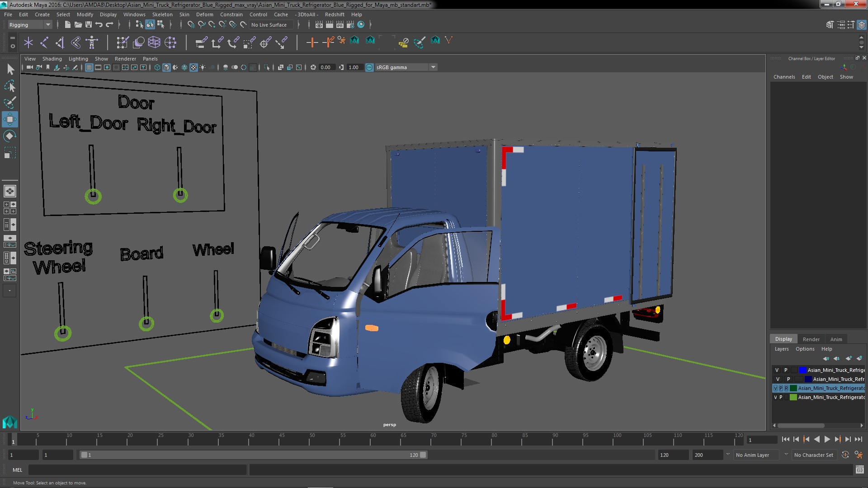Switch to the Render layer tab
868x488 pixels.
point(811,339)
